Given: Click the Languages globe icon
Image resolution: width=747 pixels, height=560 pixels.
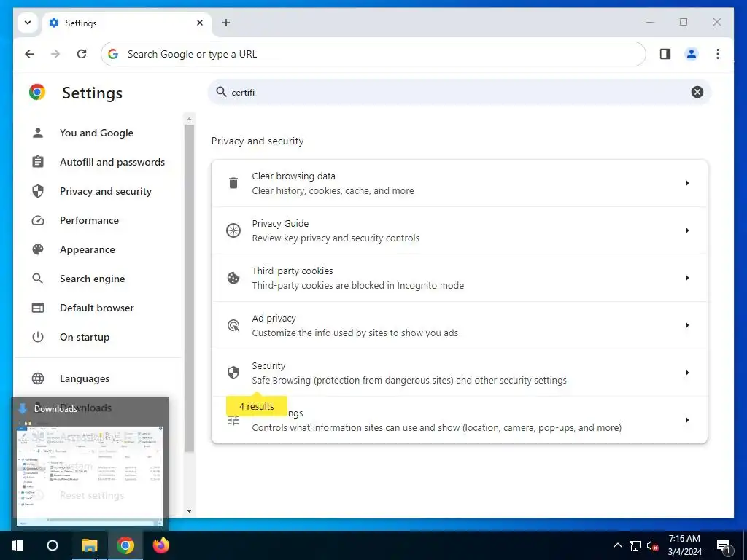Looking at the screenshot, I should (x=38, y=378).
